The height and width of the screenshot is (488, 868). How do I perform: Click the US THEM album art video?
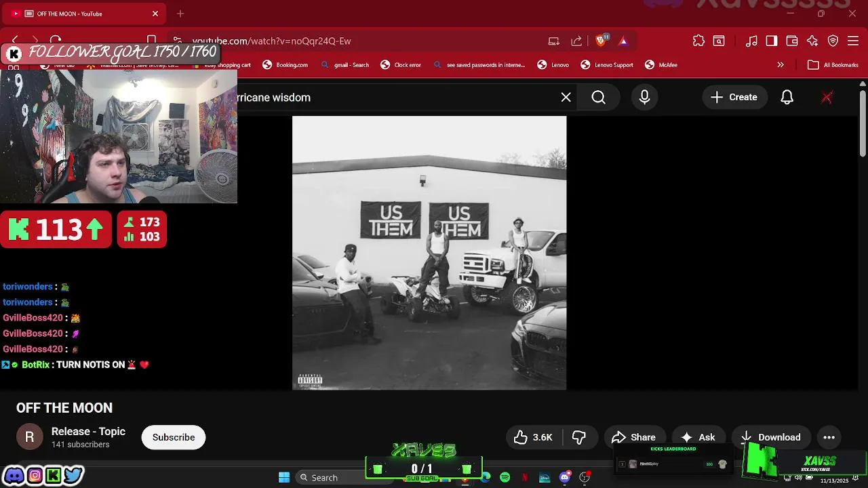[429, 253]
